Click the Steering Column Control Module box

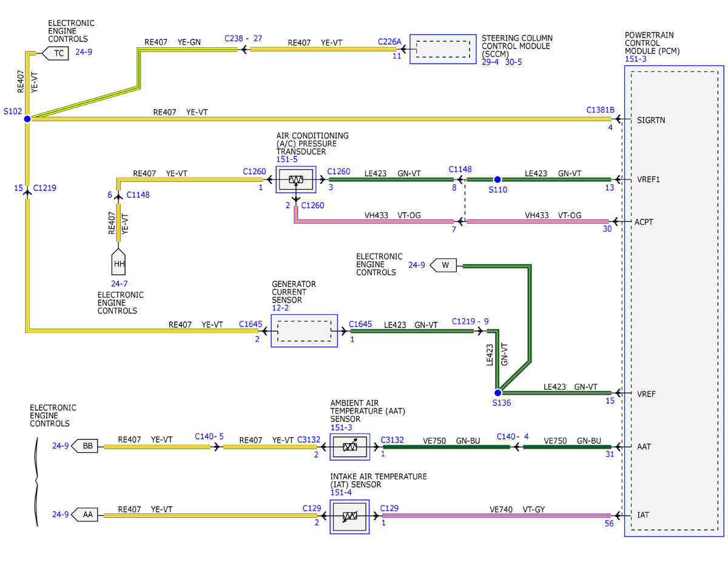(x=442, y=49)
